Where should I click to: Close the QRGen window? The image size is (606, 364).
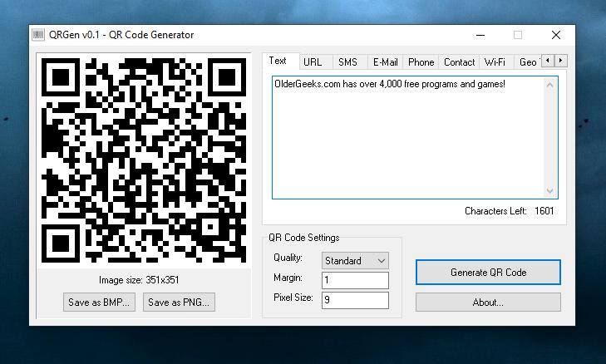tap(556, 35)
